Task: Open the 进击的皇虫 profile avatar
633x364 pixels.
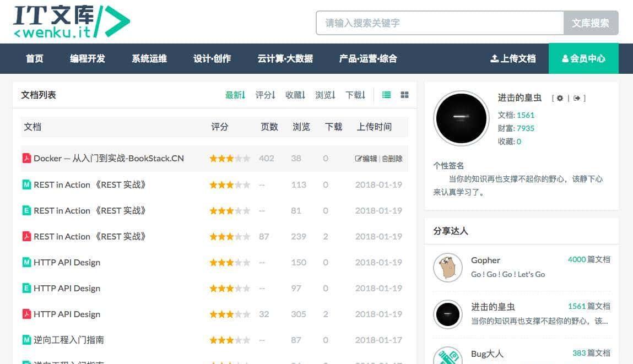Action: click(x=461, y=118)
